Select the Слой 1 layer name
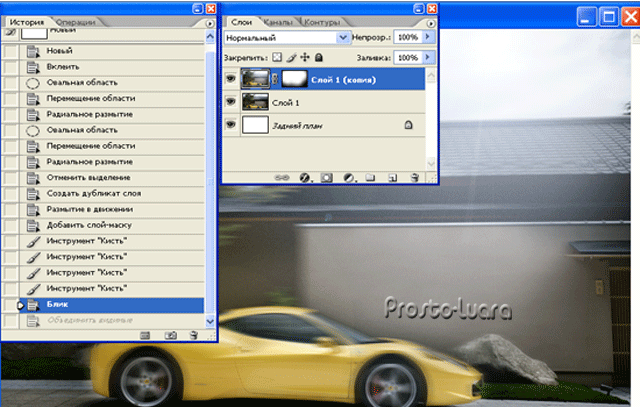The width and height of the screenshot is (640, 407). pos(285,103)
